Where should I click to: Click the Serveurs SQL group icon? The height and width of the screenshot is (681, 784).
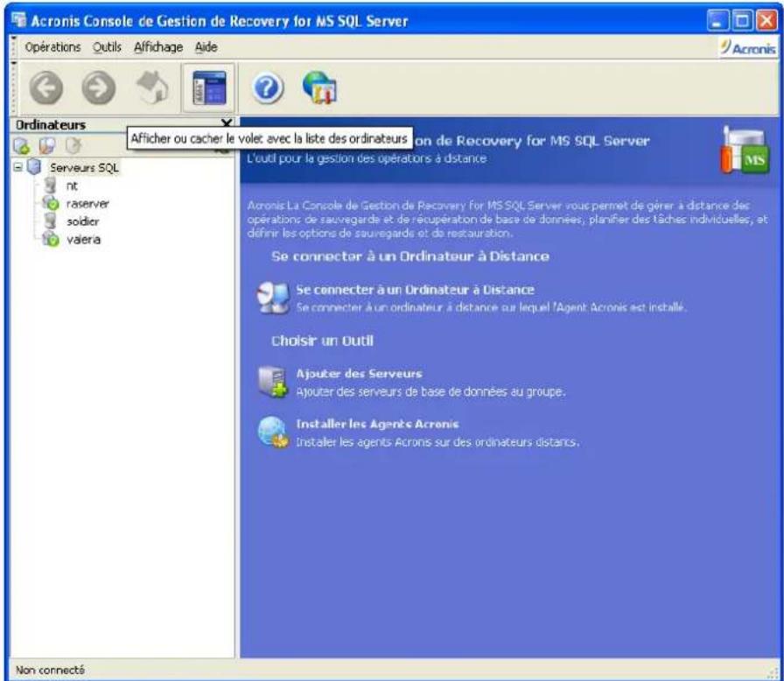tap(34, 166)
